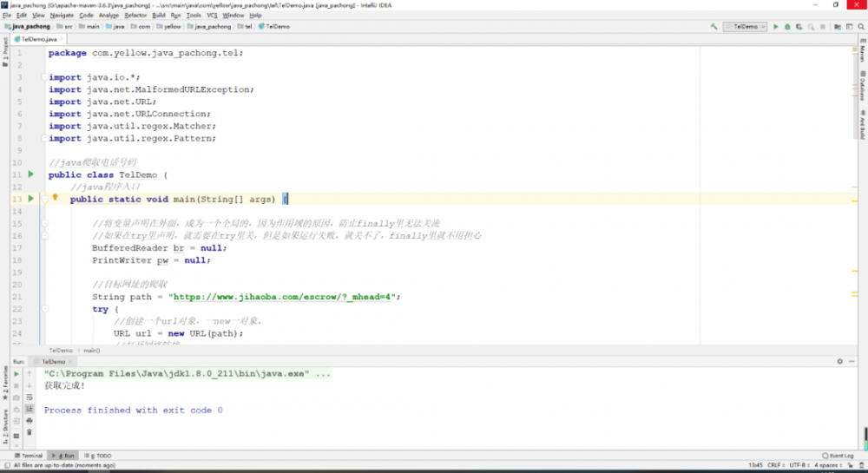
Task: Open the Refactor menu
Action: pos(135,16)
